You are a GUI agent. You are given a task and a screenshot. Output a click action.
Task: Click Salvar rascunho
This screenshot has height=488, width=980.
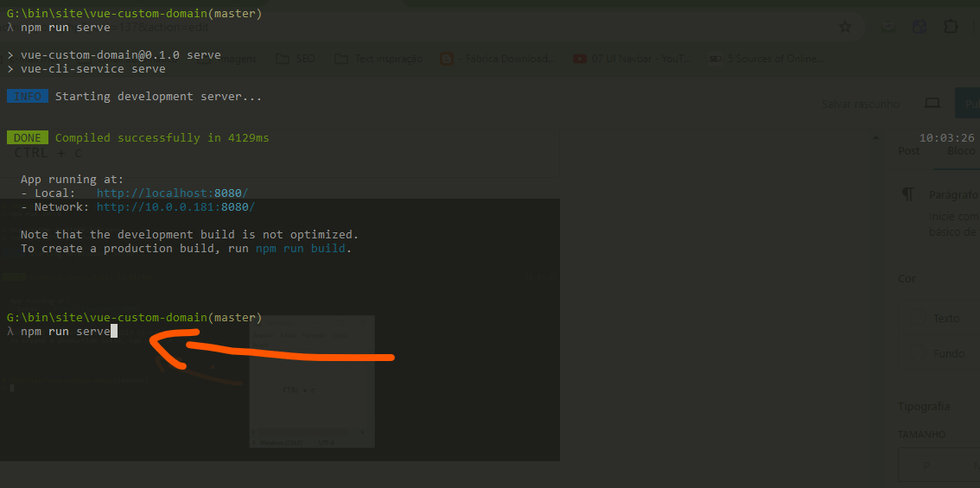(860, 104)
